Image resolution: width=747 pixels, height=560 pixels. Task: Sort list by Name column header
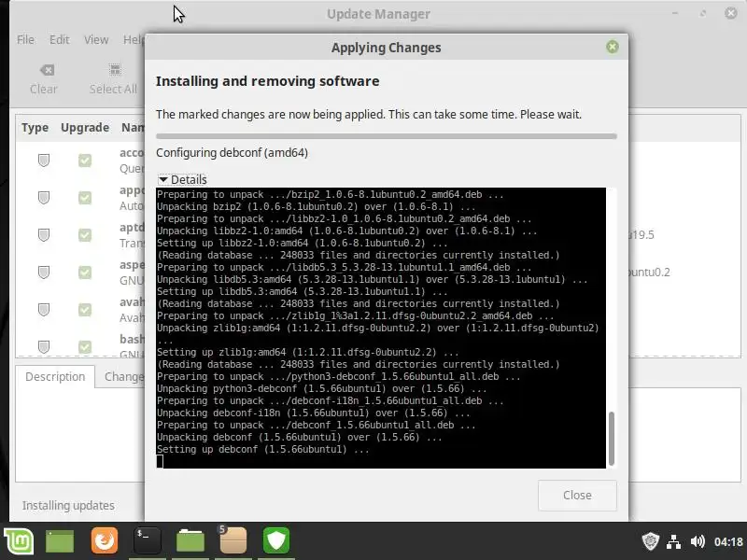tap(133, 128)
